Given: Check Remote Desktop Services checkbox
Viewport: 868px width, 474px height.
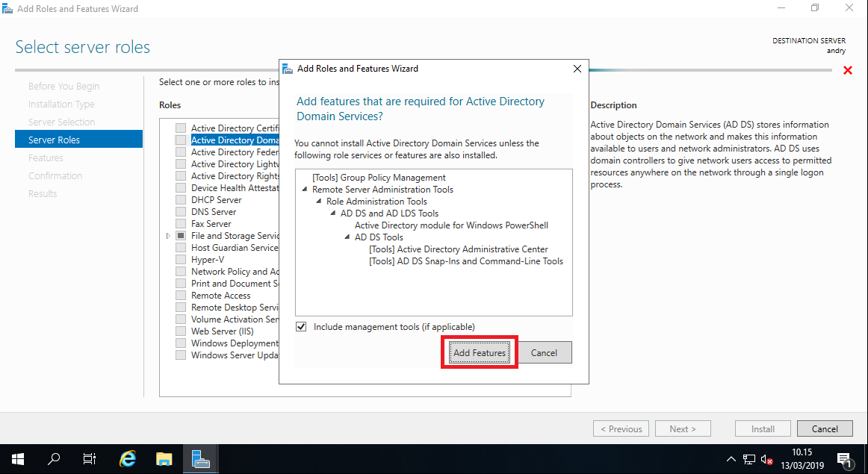Looking at the screenshot, I should point(181,308).
